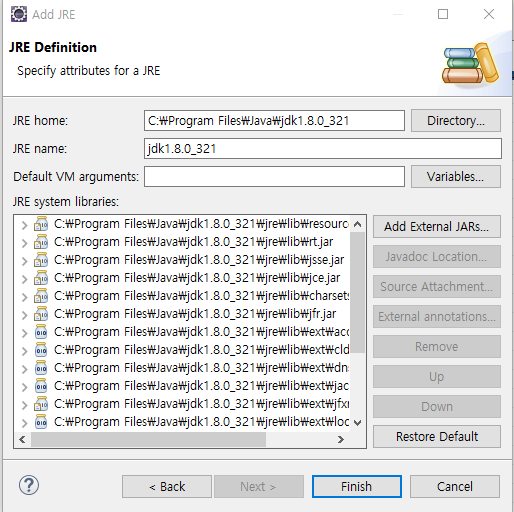
Task: Expand the rt.jar tree entry
Action: tap(24, 243)
